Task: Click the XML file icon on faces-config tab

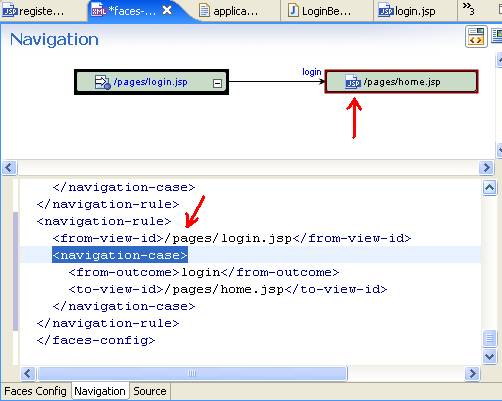Action: (99, 11)
